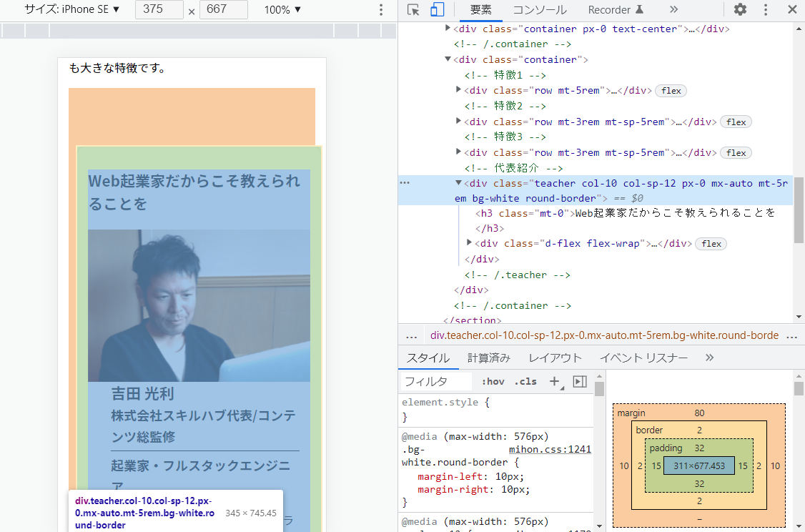805x532 pixels.
Task: Collapse the div class container node
Action: [448, 59]
